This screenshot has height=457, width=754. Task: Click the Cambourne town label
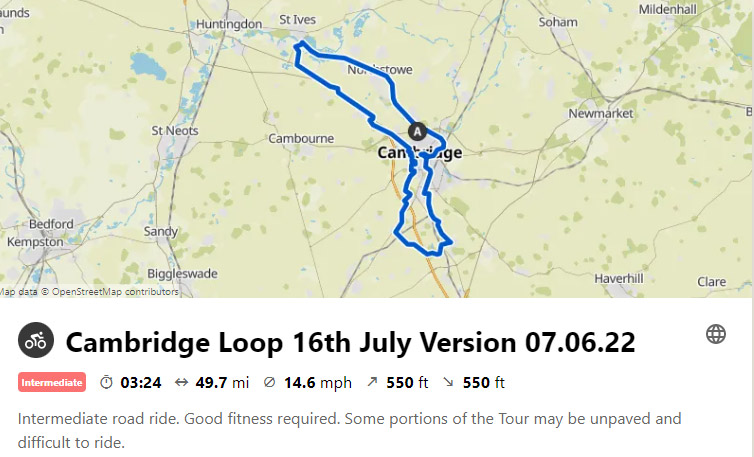click(301, 139)
